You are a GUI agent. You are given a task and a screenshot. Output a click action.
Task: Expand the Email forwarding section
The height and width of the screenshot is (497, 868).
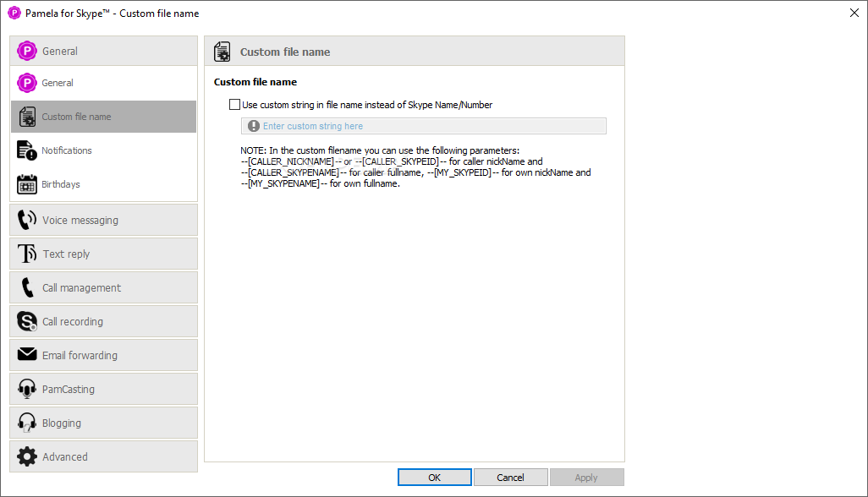point(103,355)
